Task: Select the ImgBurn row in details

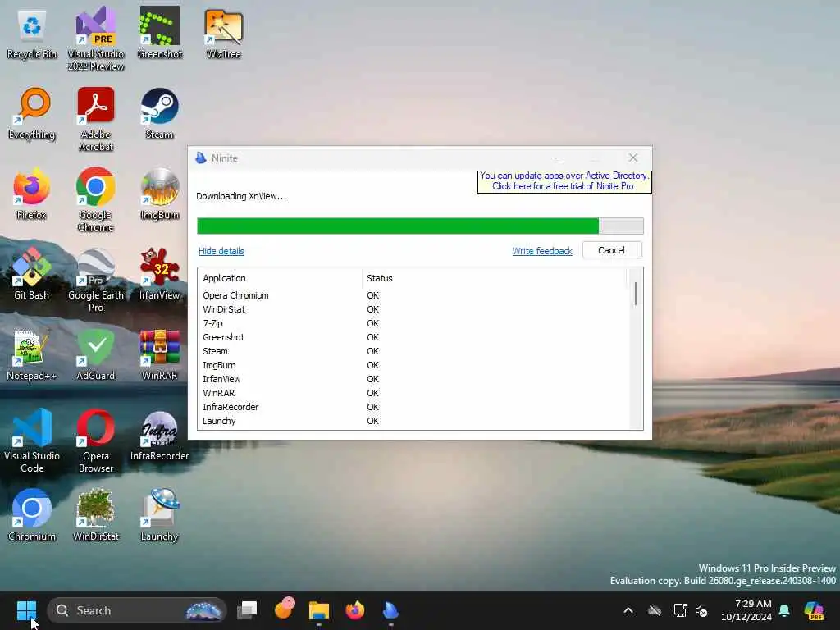Action: (x=413, y=365)
